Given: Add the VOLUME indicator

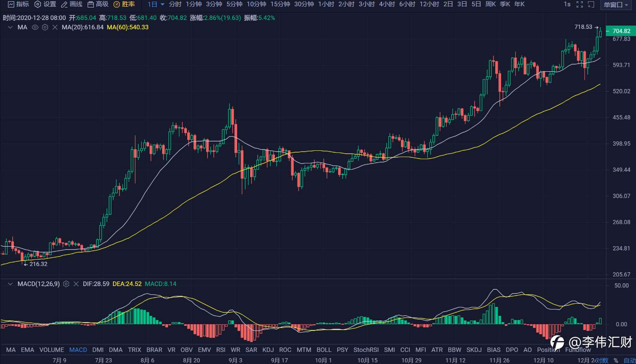Looking at the screenshot, I should click(x=52, y=350).
